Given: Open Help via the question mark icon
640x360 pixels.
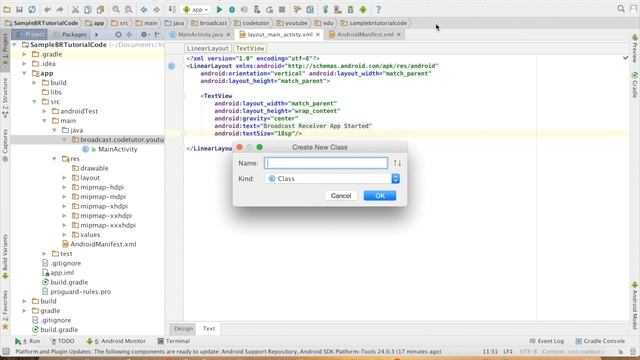Looking at the screenshot, I should point(378,9).
